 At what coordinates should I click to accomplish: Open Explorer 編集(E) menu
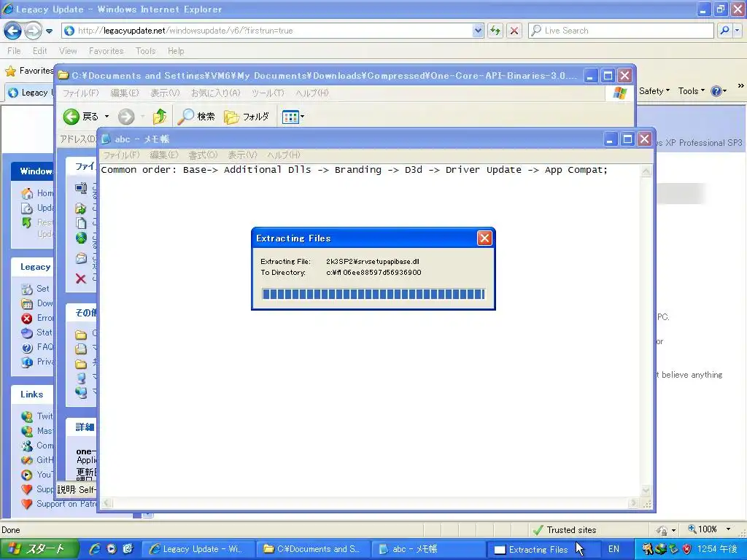pyautogui.click(x=125, y=93)
